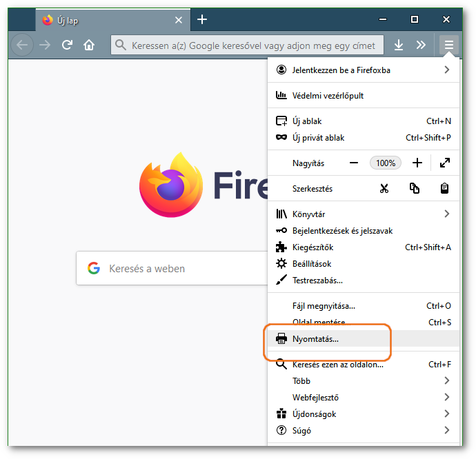Open Újdonságok what's new
Image resolution: width=476 pixels, height=459 pixels.
coord(364,414)
